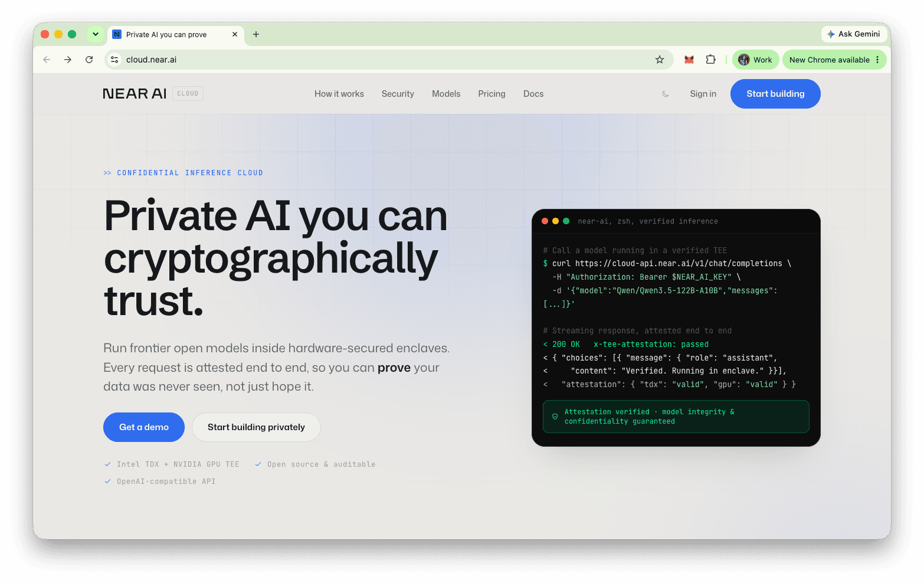This screenshot has width=924, height=583.
Task: Click the red dot in terminal window
Action: [x=545, y=221]
